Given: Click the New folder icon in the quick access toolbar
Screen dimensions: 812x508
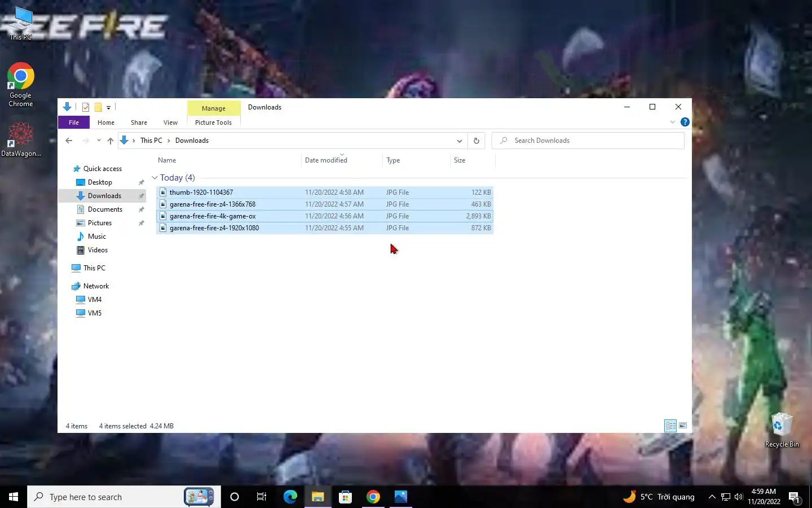Looking at the screenshot, I should [x=98, y=107].
